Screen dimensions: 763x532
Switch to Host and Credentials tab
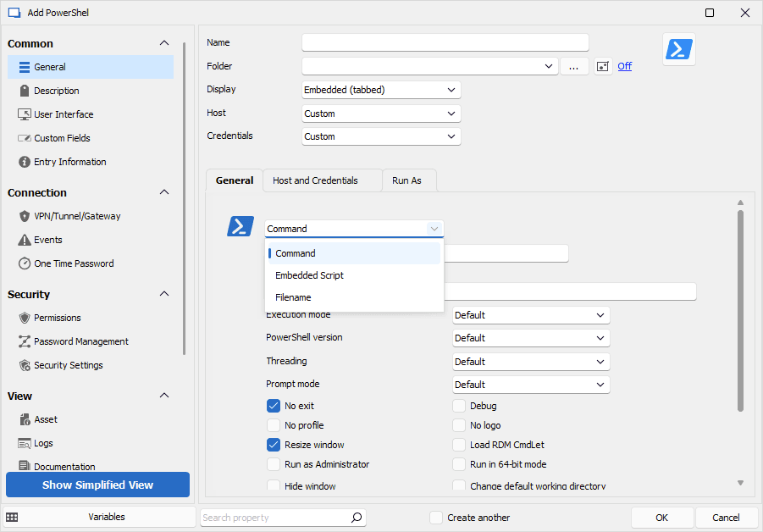[315, 180]
